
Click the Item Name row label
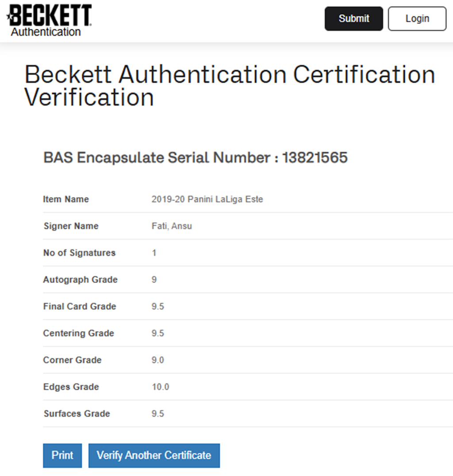click(66, 199)
